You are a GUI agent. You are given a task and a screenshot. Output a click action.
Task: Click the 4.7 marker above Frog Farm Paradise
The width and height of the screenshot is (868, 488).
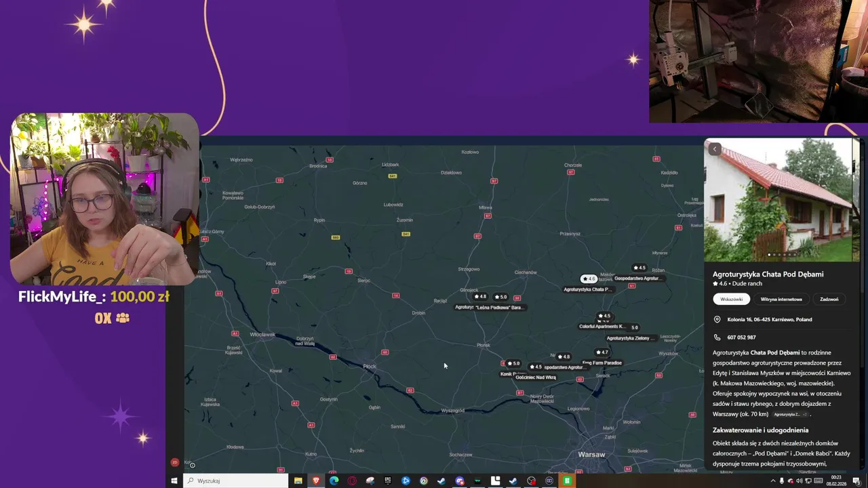coord(601,352)
